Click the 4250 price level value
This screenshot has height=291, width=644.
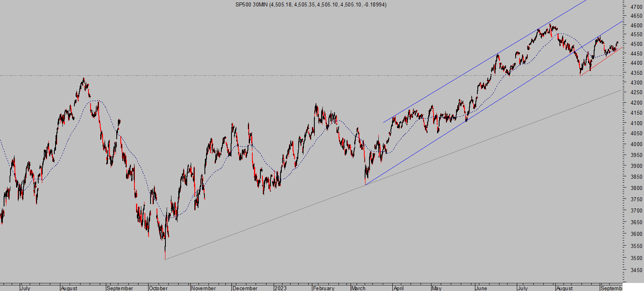pyautogui.click(x=636, y=92)
